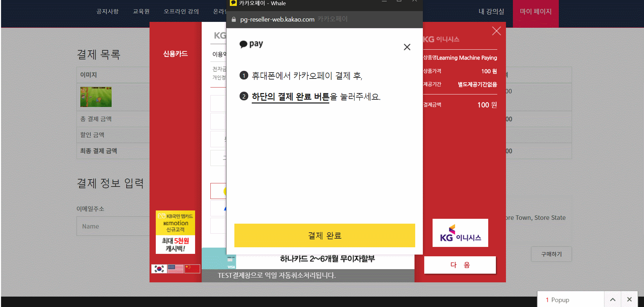Click the yellow 결제 완료 button
The image size is (644, 307).
(x=324, y=235)
